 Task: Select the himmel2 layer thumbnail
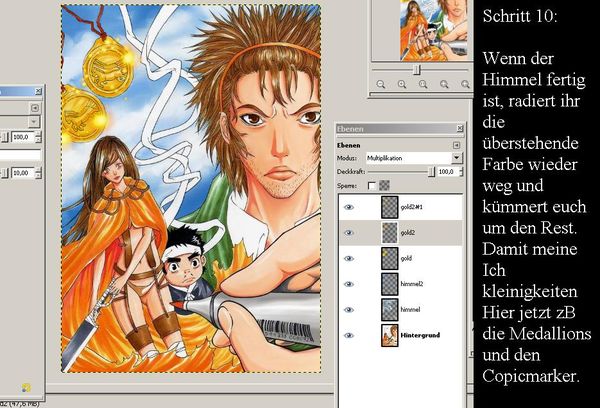[390, 284]
